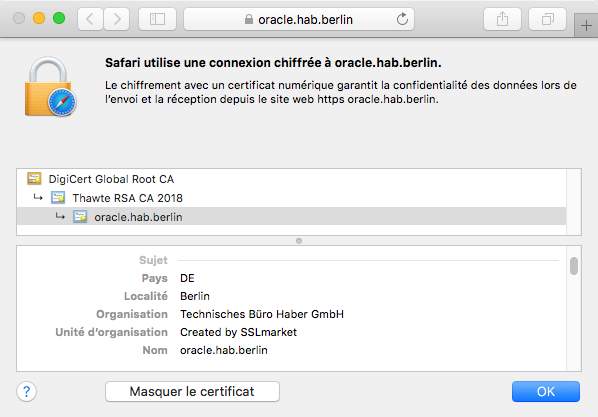Image resolution: width=598 pixels, height=417 pixels.
Task: Toggle the Safari sidebar button
Action: [157, 19]
